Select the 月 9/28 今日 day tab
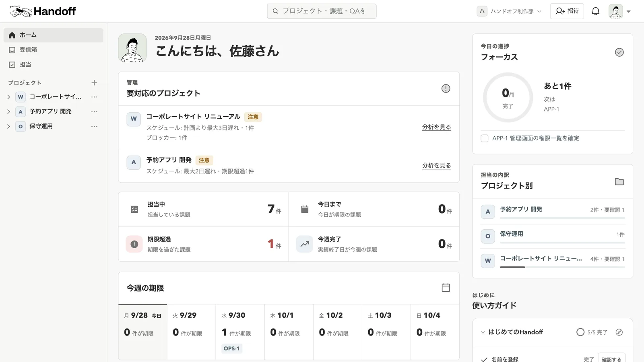644x362 pixels. click(x=142, y=332)
